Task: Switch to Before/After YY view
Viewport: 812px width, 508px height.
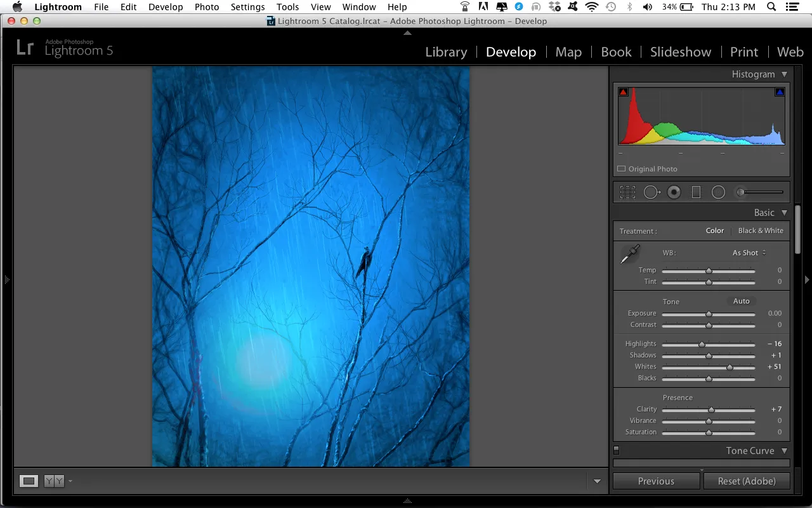Action: point(54,481)
